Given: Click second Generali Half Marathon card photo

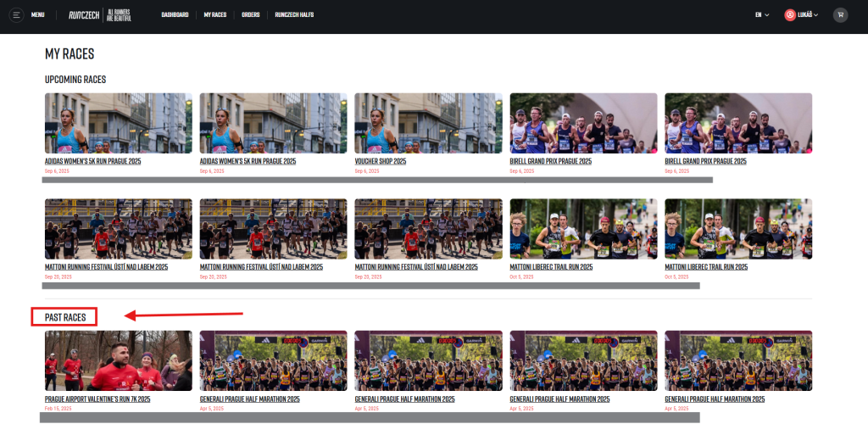Looking at the screenshot, I should pos(428,361).
